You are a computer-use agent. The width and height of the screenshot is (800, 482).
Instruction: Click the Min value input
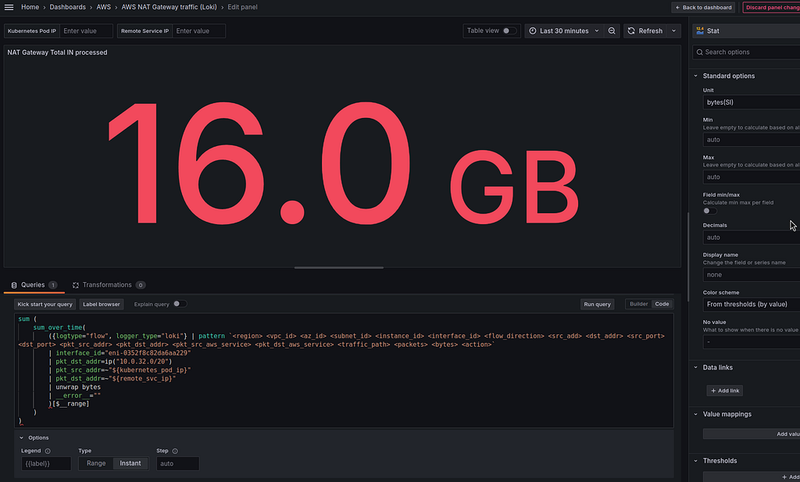pyautogui.click(x=752, y=139)
